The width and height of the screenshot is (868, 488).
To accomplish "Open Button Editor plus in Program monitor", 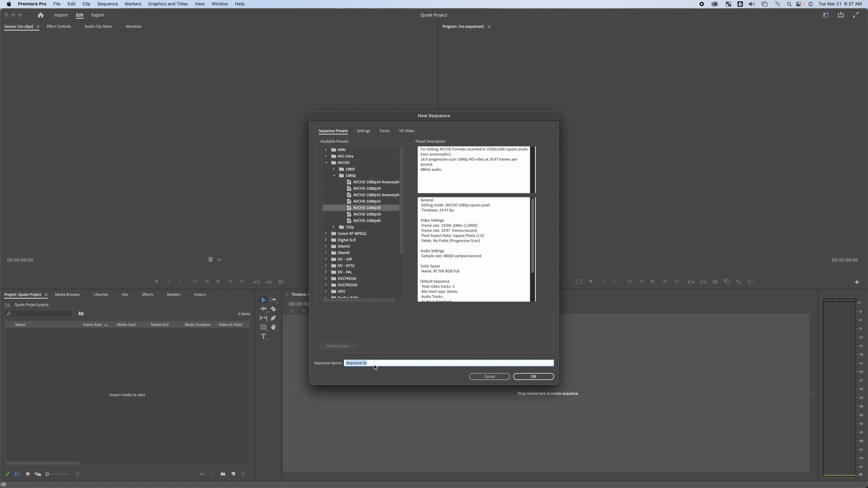I will tap(857, 282).
